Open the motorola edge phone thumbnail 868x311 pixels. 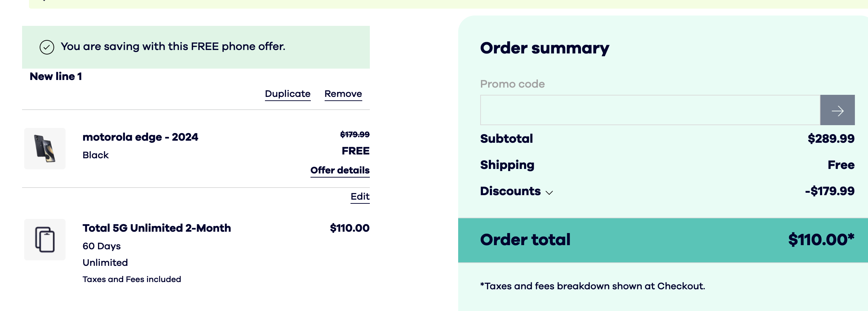(45, 149)
